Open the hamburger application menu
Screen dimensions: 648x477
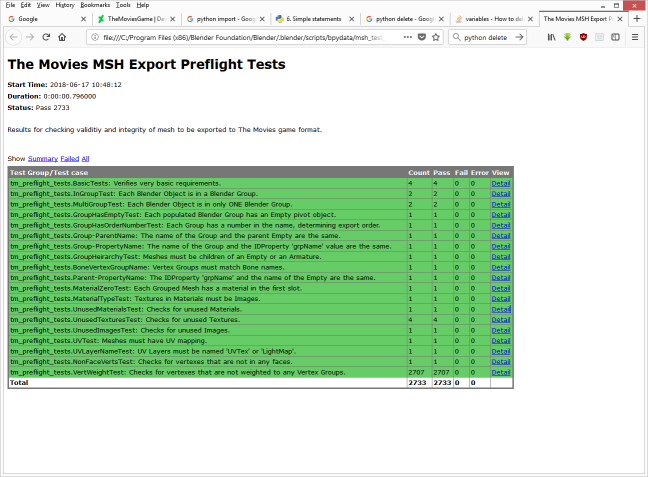point(635,37)
